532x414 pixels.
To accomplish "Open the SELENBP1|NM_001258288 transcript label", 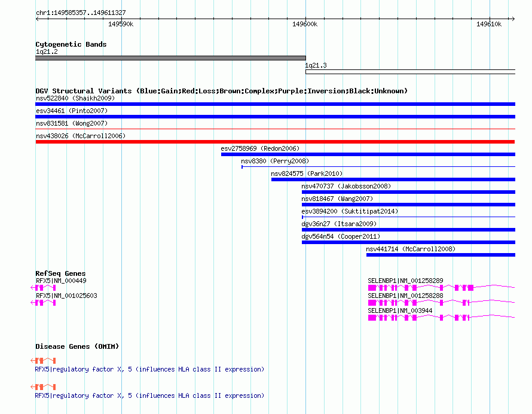I will coord(405,296).
